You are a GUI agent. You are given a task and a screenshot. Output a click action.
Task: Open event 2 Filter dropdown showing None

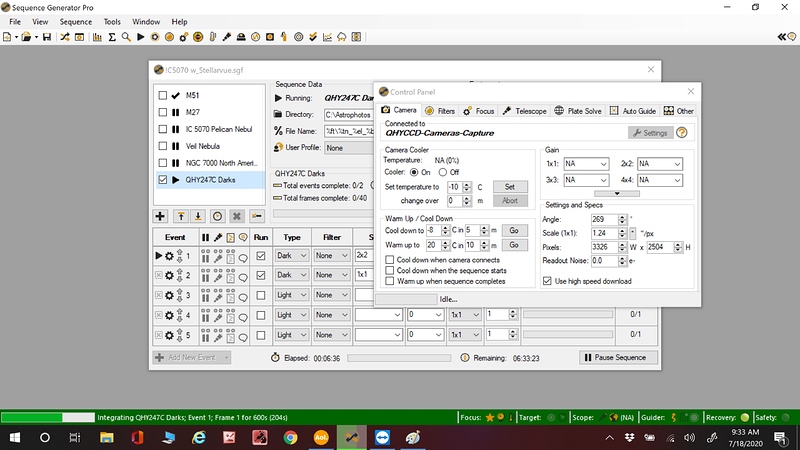pos(332,275)
